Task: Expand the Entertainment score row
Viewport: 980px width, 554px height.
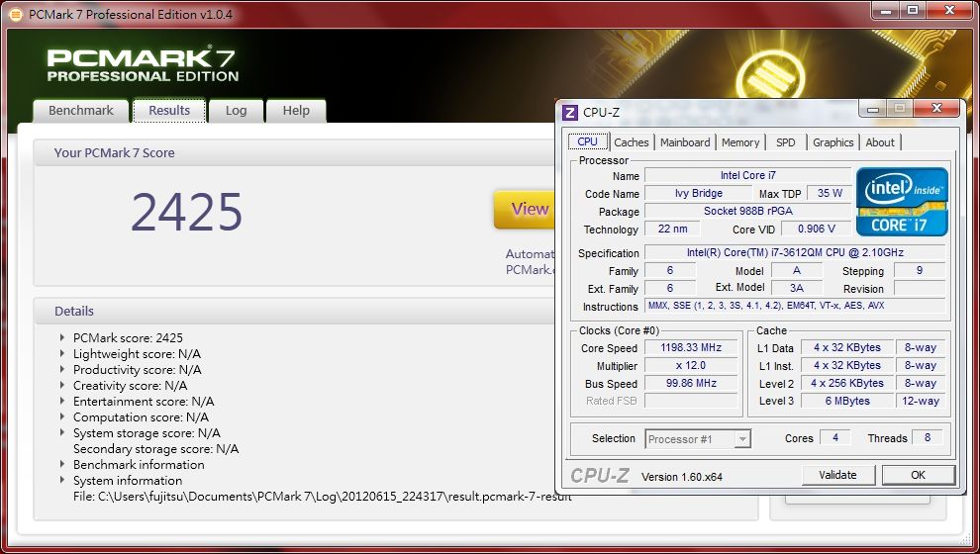Action: 62,401
